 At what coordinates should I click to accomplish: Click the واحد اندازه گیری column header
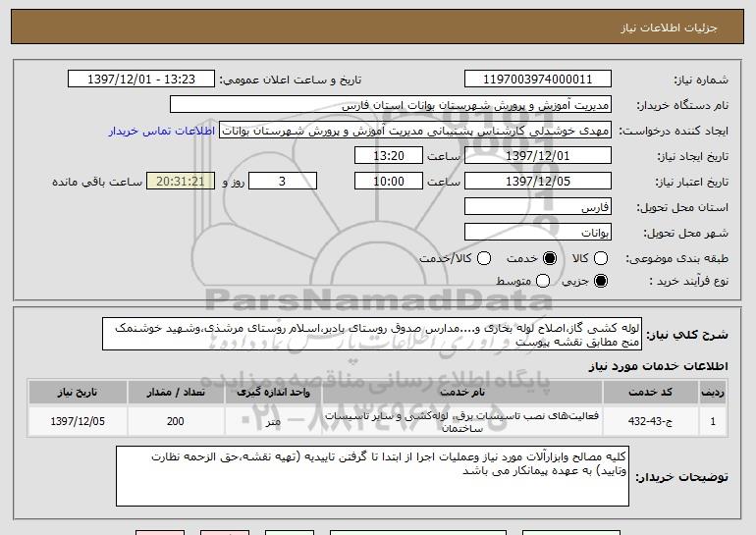[273, 393]
